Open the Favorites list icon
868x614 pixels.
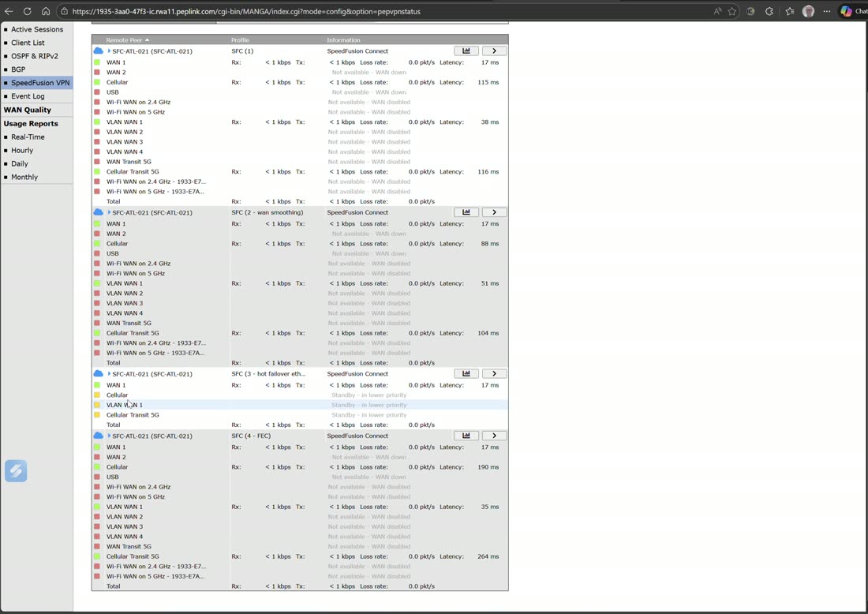tap(790, 11)
